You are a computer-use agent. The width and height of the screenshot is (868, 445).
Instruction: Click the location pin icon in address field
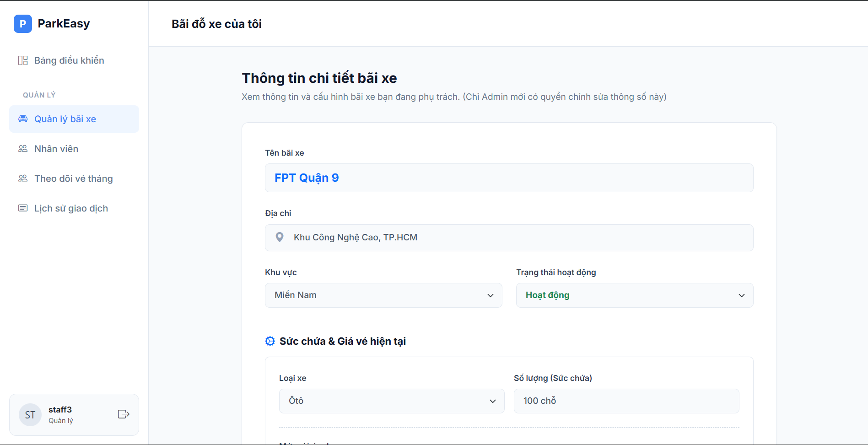click(x=280, y=237)
